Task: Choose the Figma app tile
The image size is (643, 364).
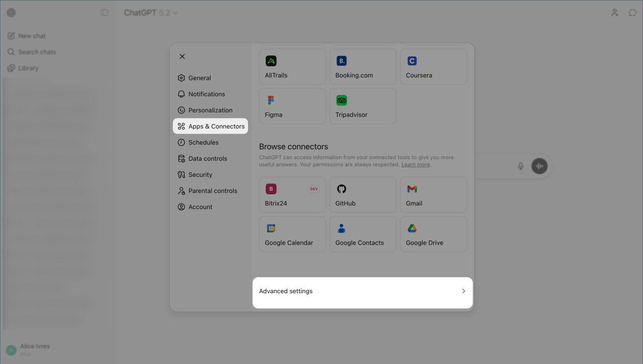Action: tap(292, 106)
